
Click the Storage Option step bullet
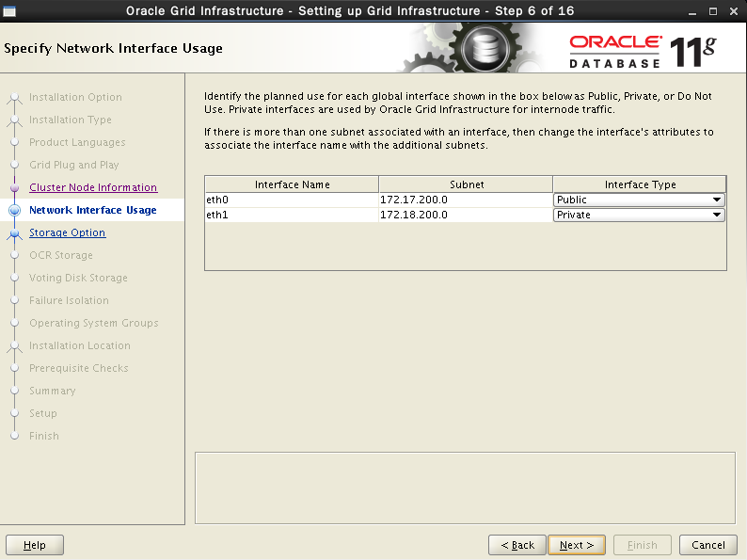pyautogui.click(x=15, y=233)
